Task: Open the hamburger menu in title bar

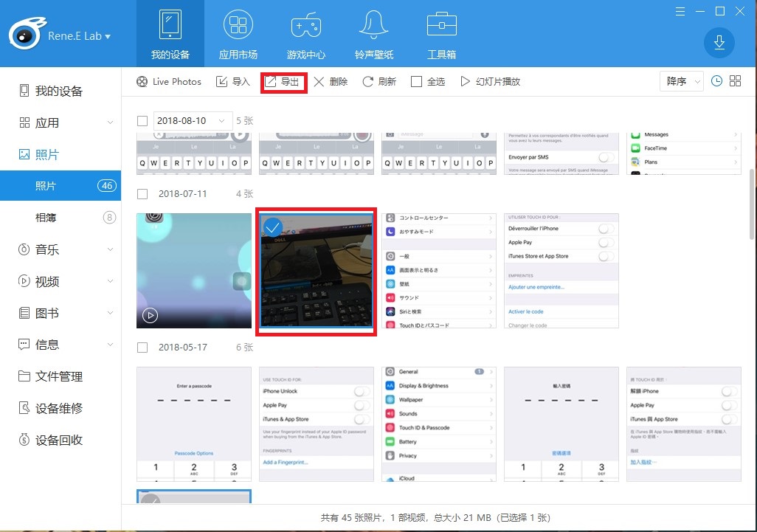Action: click(680, 11)
